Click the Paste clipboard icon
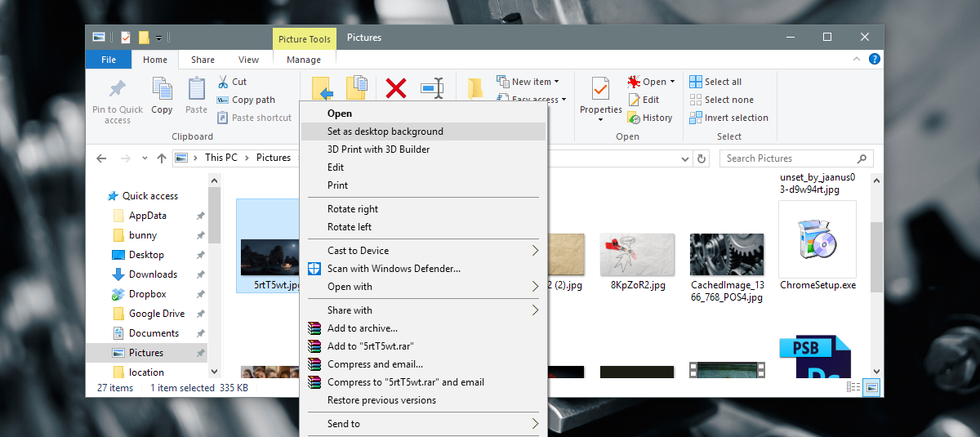This screenshot has height=437, width=980. (x=196, y=89)
